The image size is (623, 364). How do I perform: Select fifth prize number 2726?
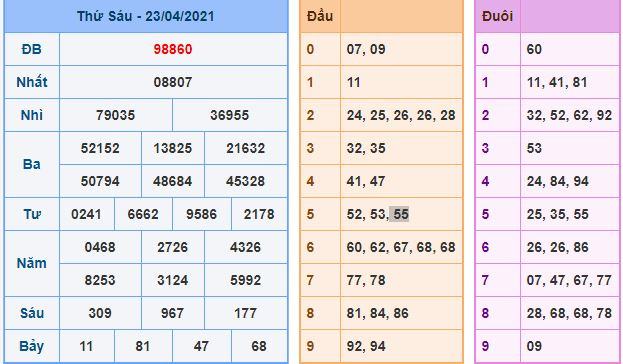pos(173,247)
